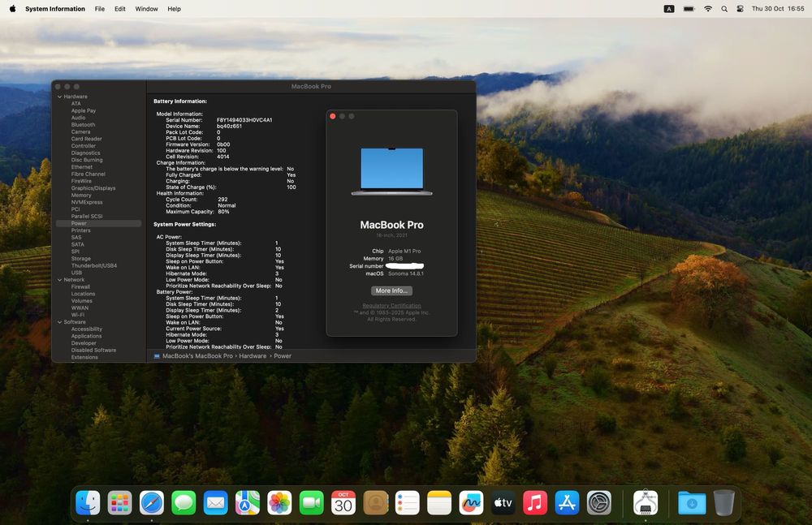Image resolution: width=812 pixels, height=525 pixels.
Task: Launch Freeform from the Dock
Action: [x=471, y=503]
